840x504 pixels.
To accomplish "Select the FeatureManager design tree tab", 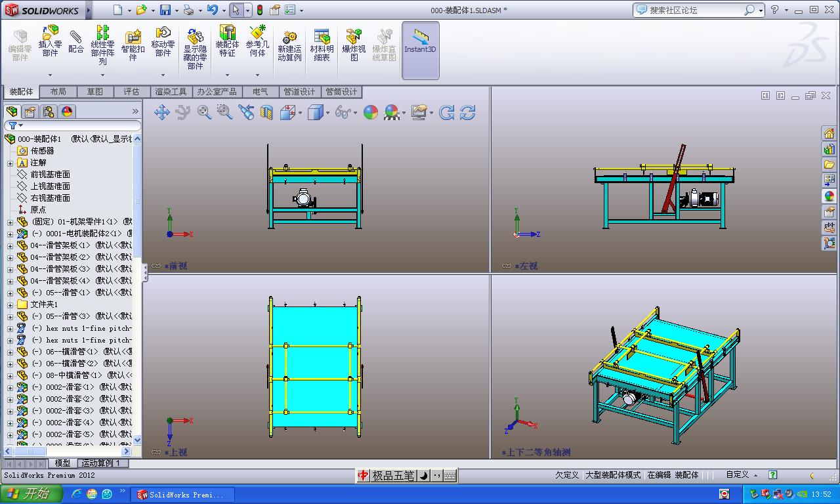I will (x=12, y=112).
